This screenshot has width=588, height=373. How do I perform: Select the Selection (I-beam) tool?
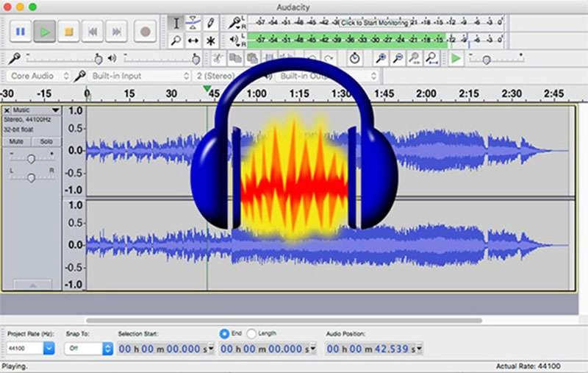click(176, 23)
